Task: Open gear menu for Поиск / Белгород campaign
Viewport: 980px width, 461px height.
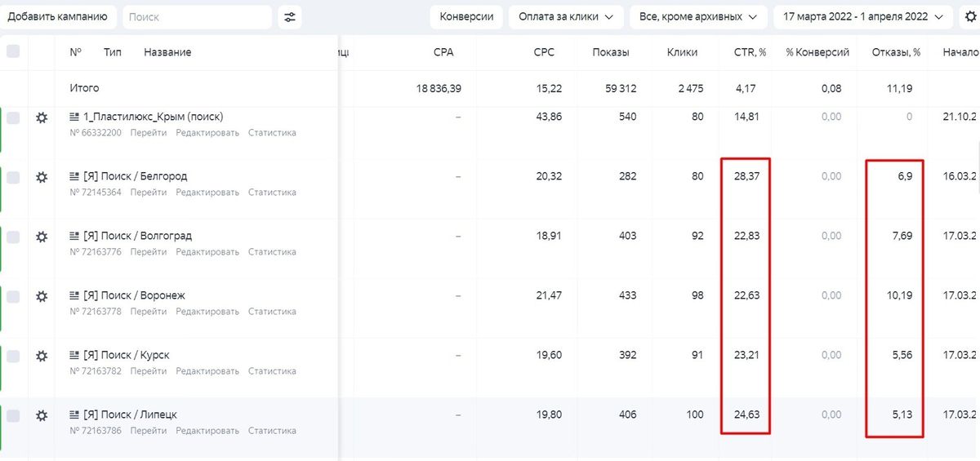Action: 42,177
